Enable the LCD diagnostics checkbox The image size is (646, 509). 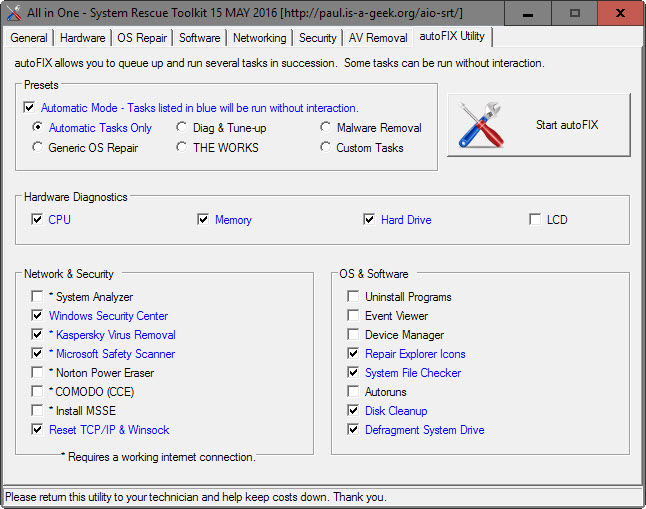pos(535,219)
